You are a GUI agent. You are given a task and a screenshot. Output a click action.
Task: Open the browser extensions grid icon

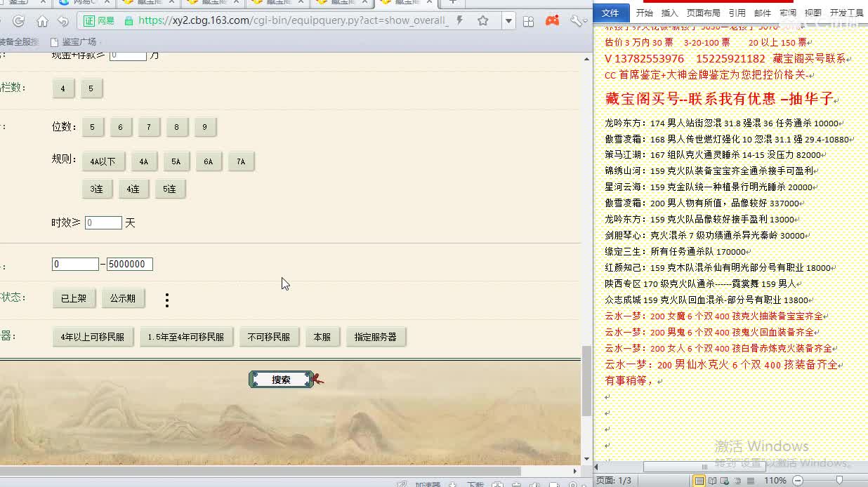click(x=529, y=21)
